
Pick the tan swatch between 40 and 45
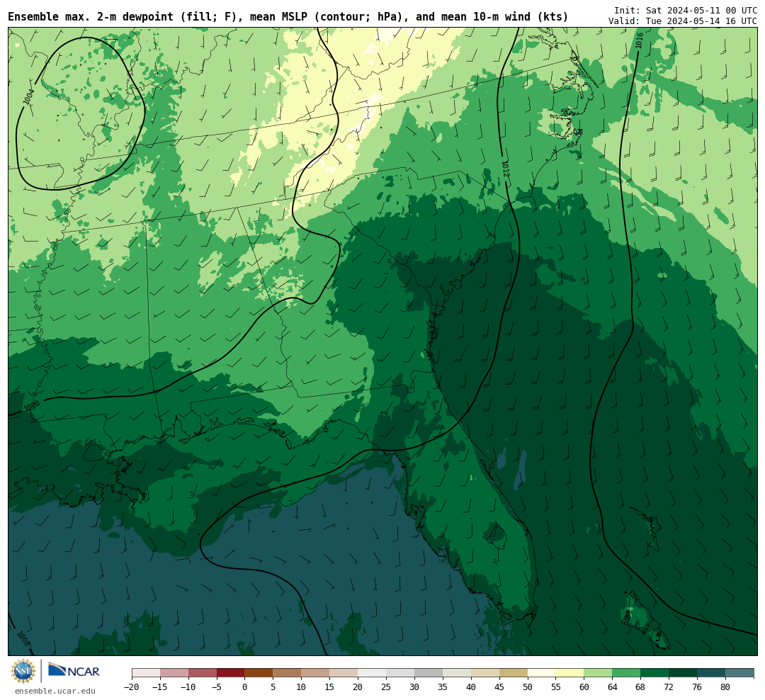click(485, 673)
